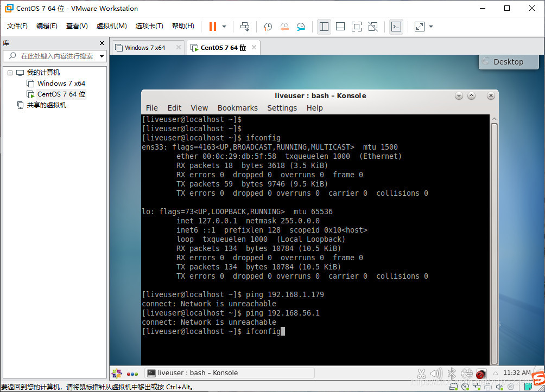The height and width of the screenshot is (392, 545).
Task: Revert virtual machine to previous snapshot
Action: (x=284, y=27)
